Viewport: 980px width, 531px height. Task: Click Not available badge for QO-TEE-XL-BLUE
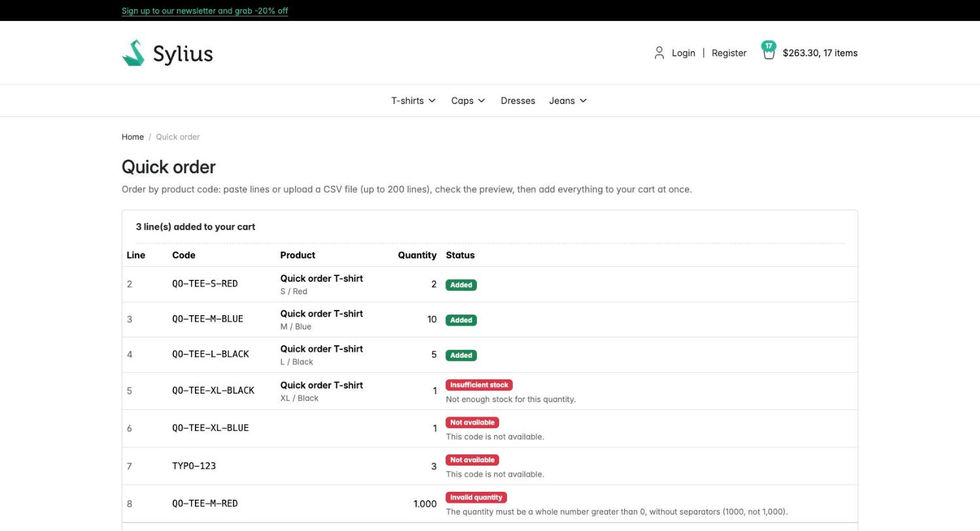[x=472, y=422]
